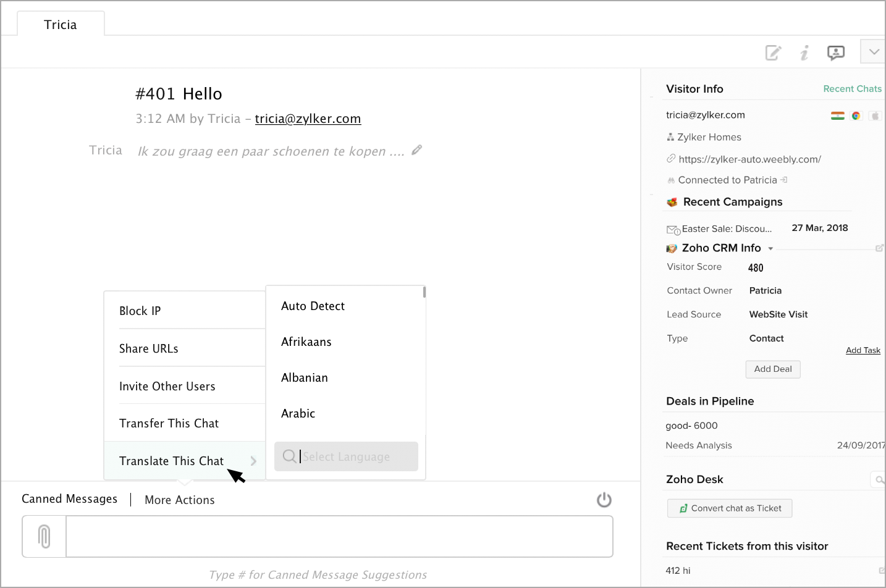Click the Zoho CRM Info icon
The image size is (886, 588).
coord(672,248)
